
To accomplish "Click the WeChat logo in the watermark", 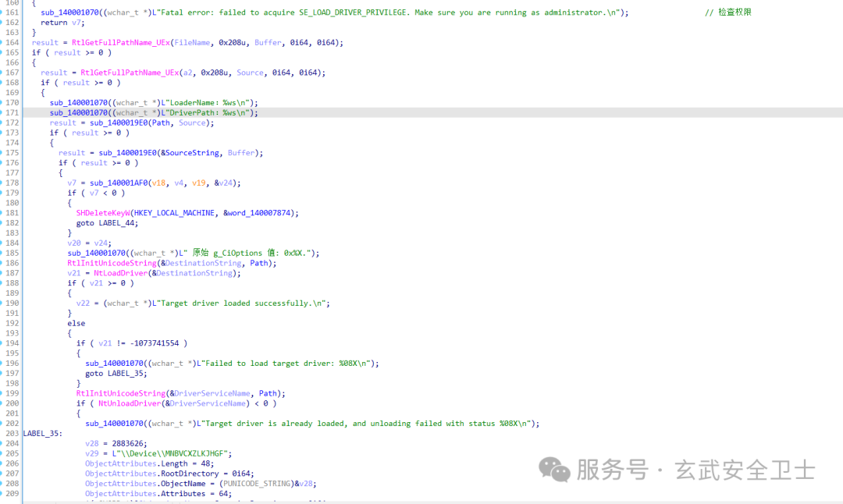I will pyautogui.click(x=555, y=470).
